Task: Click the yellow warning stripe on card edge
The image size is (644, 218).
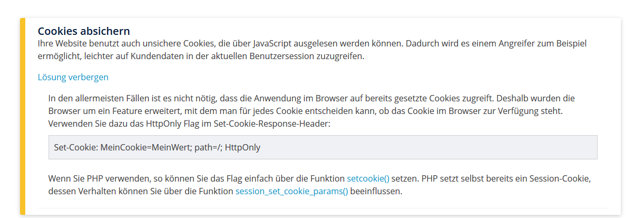Action: [x=23, y=116]
